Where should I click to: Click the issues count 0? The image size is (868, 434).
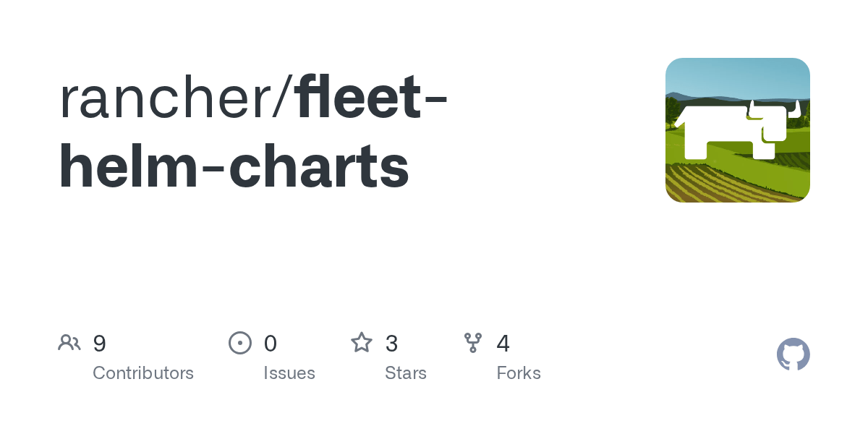(x=271, y=344)
